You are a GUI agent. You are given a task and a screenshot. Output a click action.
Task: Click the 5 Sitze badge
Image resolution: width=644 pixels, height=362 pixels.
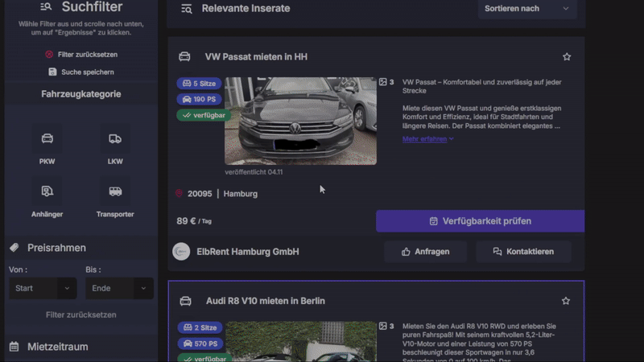tap(199, 84)
